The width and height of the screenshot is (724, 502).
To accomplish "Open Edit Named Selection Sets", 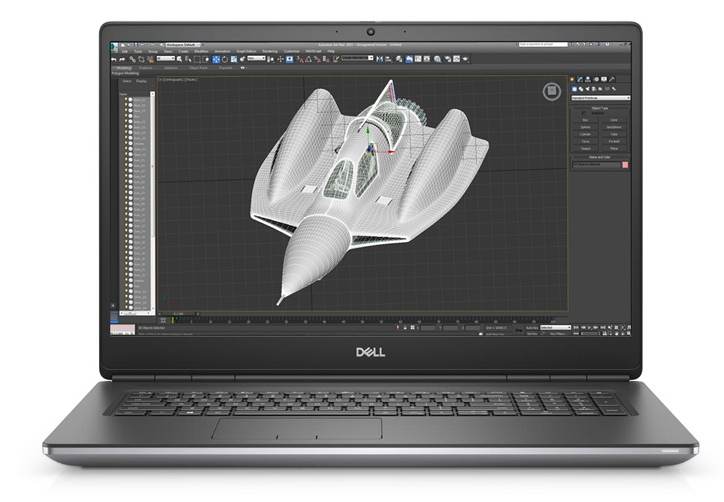I will [336, 59].
